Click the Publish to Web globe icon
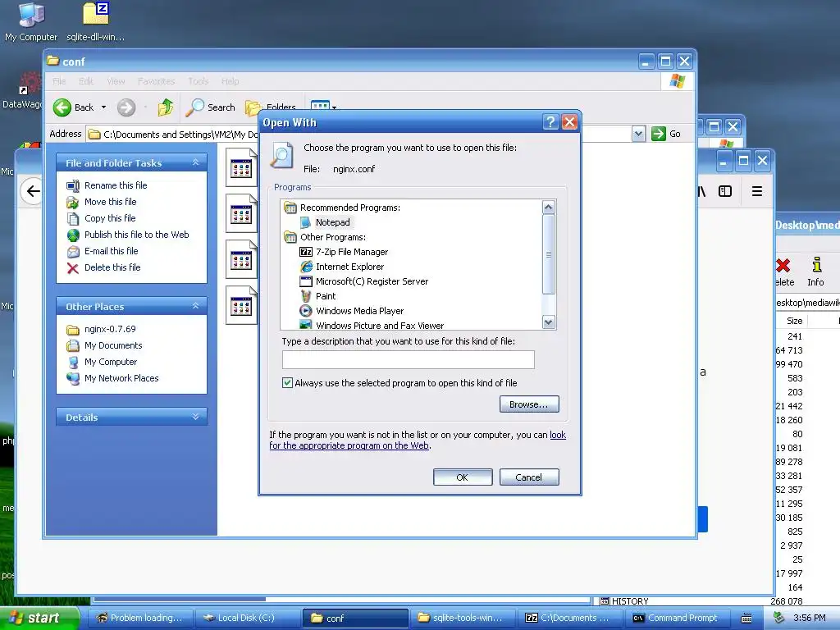The height and width of the screenshot is (630, 840). (73, 235)
